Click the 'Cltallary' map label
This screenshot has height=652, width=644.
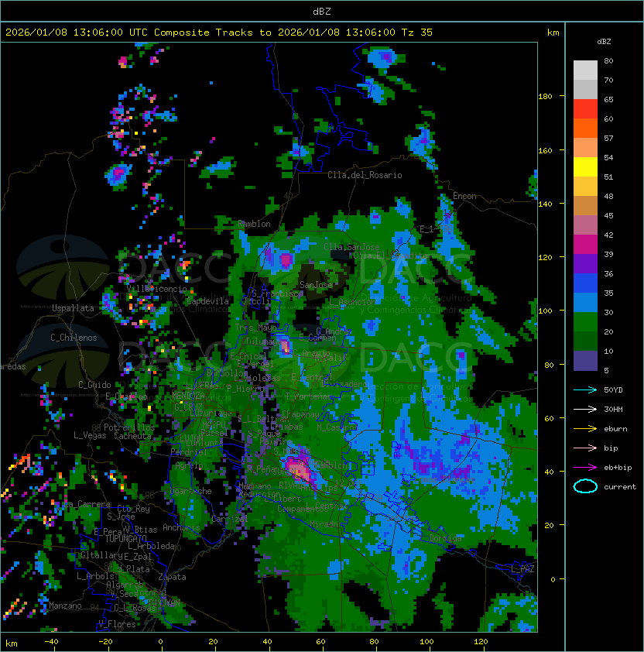pos(102,555)
